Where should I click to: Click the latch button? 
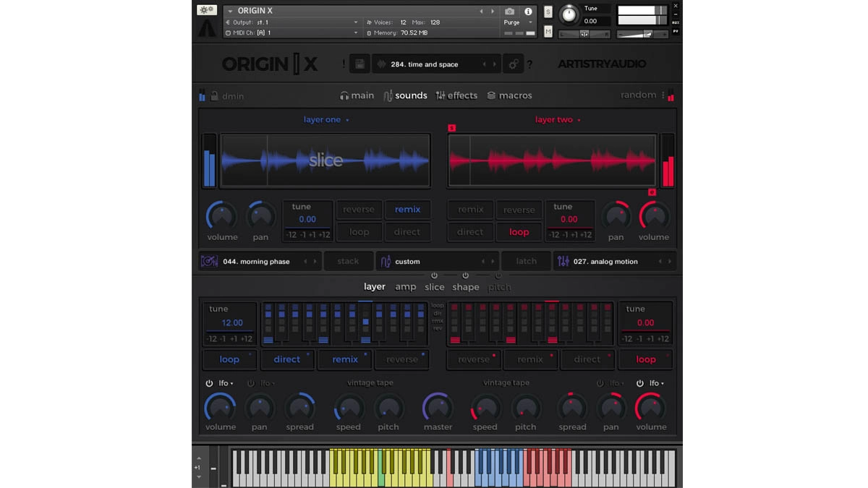(x=527, y=262)
